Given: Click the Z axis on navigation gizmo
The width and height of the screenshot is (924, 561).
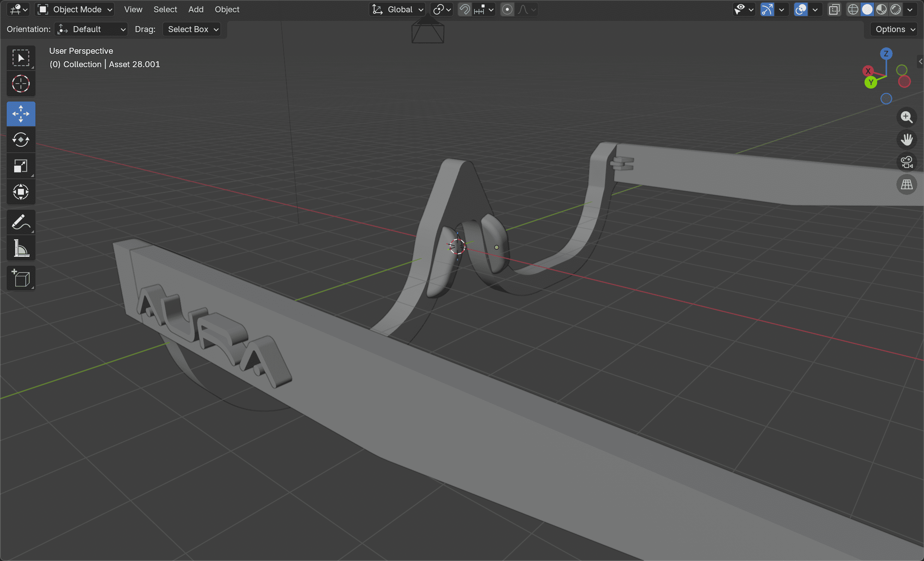Looking at the screenshot, I should click(x=886, y=54).
